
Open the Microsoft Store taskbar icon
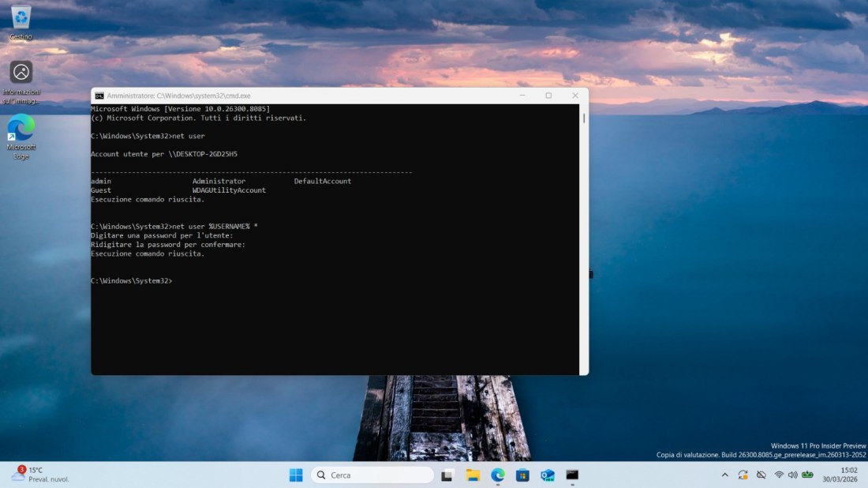coord(522,475)
